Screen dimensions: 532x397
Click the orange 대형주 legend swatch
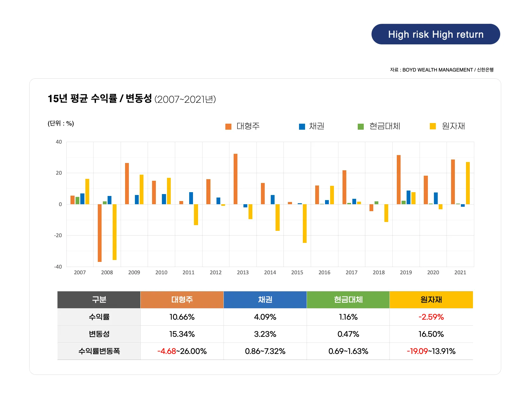pyautogui.click(x=228, y=127)
